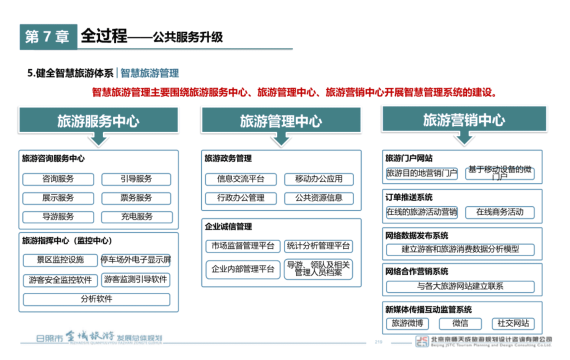Click the 导游、领队及相关管理人员档案 box
This screenshot has height=360, width=570.
point(318,269)
